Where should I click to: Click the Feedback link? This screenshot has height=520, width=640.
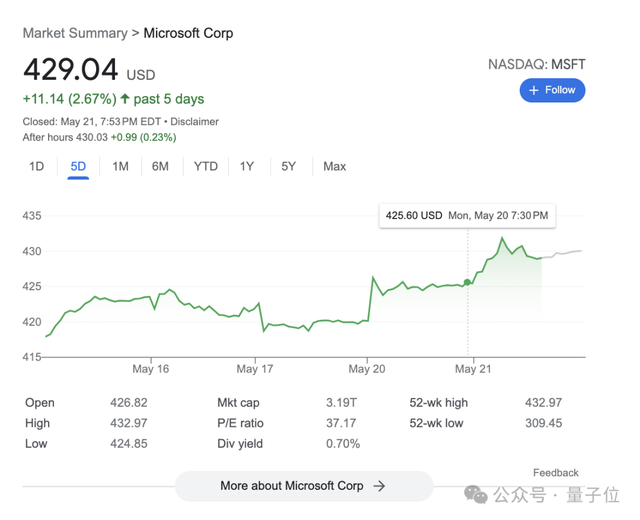tap(555, 473)
